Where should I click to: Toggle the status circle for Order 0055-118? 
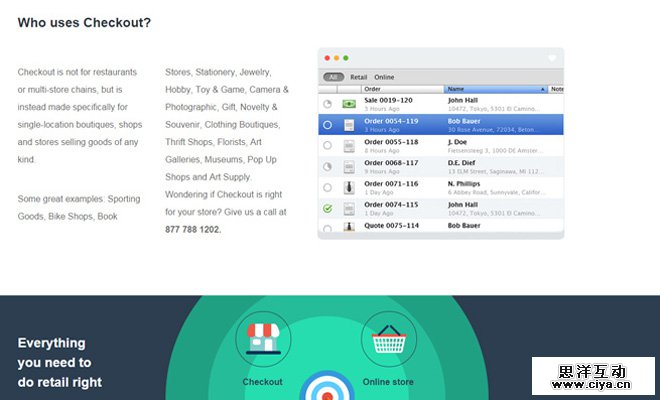click(x=327, y=146)
